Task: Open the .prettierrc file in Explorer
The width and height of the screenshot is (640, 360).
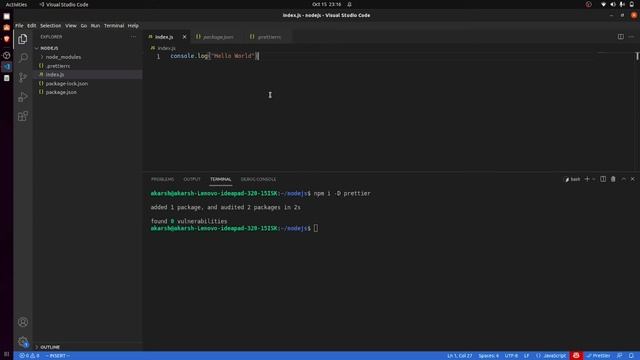Action: point(58,66)
